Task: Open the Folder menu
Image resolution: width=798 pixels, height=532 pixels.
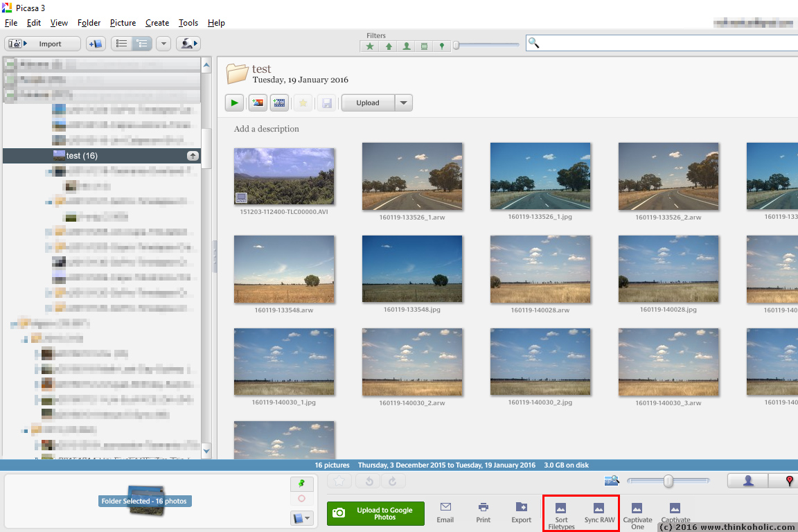Action: 89,23
